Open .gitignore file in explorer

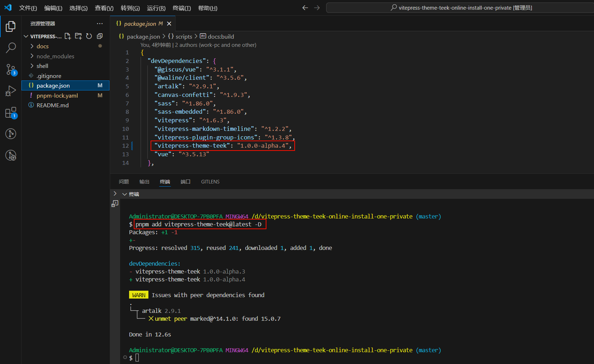[x=65, y=76]
